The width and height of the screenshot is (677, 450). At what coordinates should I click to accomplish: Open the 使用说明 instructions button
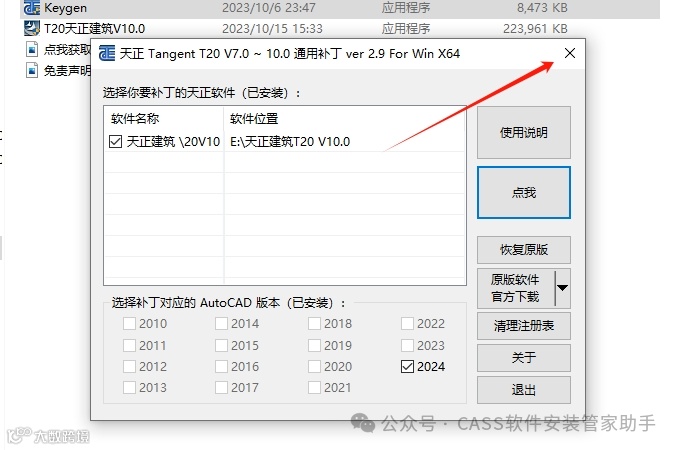click(x=524, y=133)
